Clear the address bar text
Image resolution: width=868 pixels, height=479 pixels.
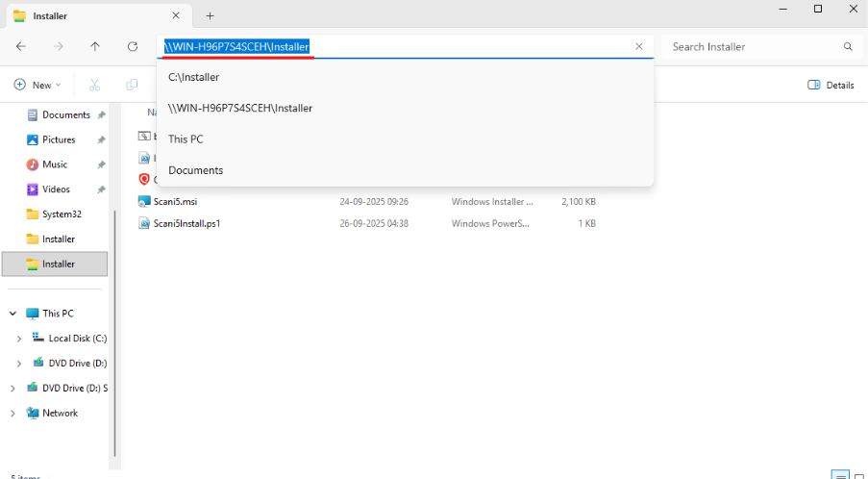coord(639,46)
